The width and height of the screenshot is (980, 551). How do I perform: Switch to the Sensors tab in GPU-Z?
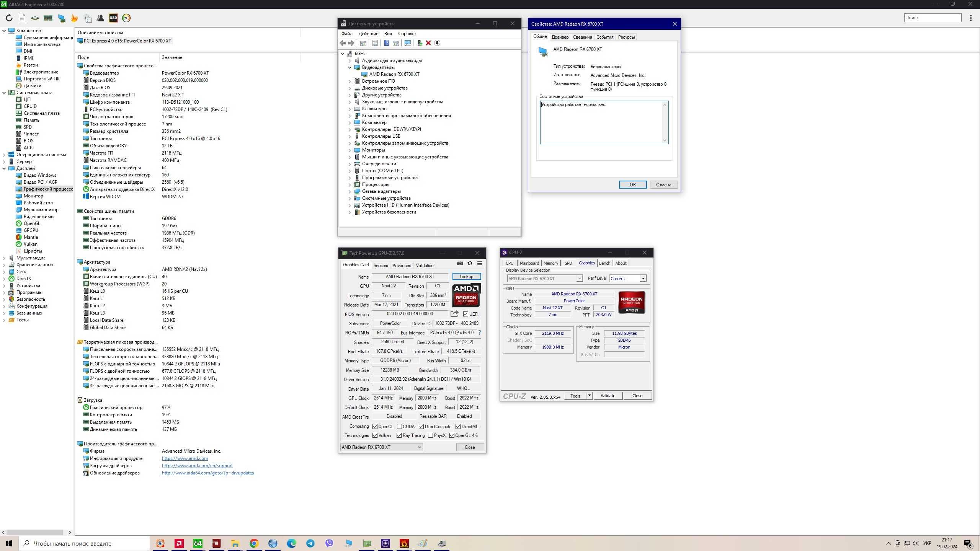click(x=381, y=266)
